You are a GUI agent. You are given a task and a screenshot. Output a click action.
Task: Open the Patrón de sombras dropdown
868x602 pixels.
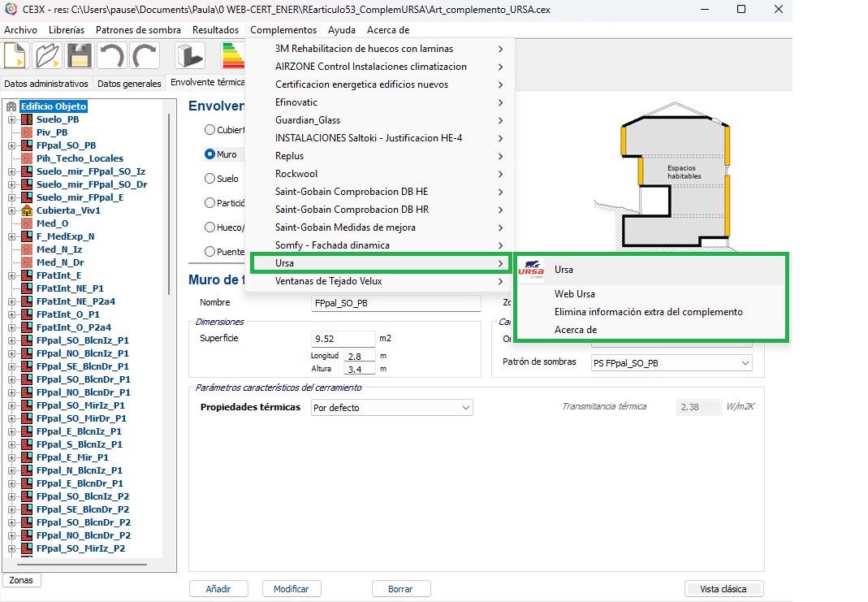(x=671, y=362)
